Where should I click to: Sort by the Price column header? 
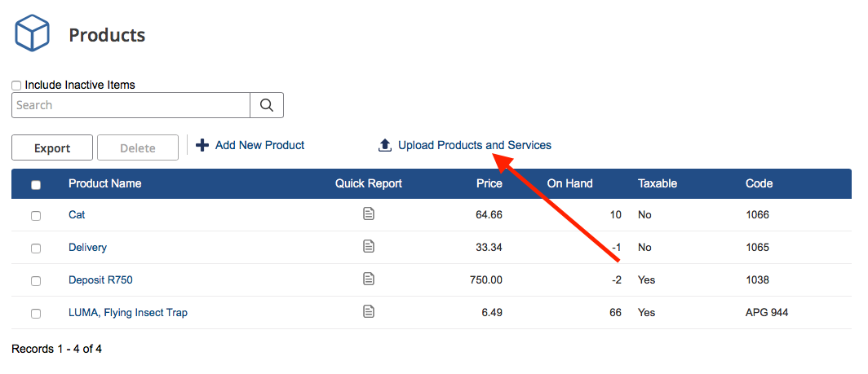(x=489, y=183)
